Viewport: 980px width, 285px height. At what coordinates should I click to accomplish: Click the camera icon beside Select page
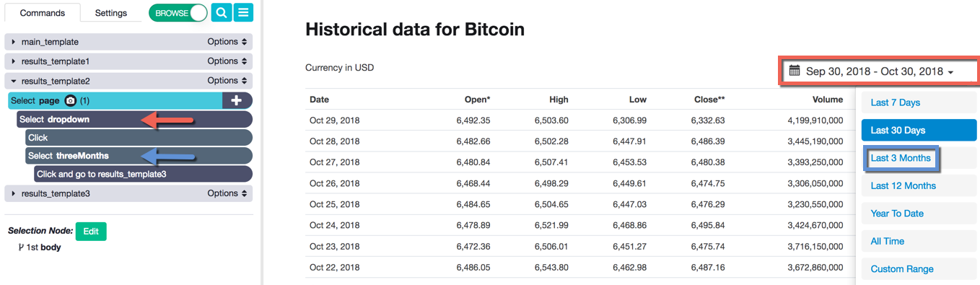coord(71,101)
